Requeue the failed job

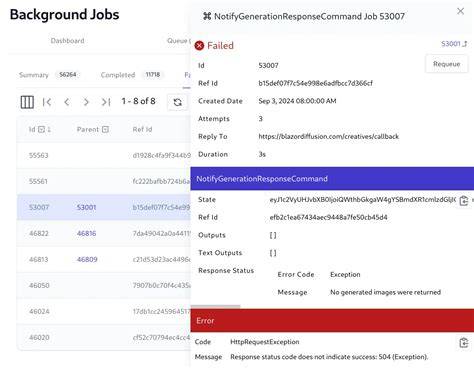coord(446,64)
